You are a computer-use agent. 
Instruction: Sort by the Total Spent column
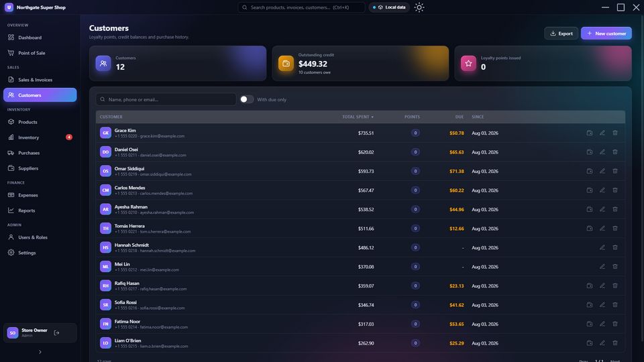pyautogui.click(x=358, y=117)
